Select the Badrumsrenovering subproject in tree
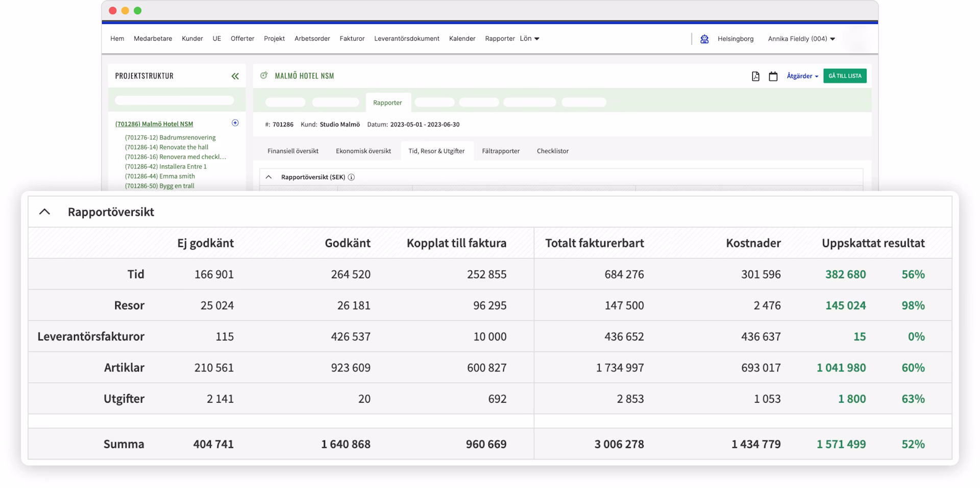 pos(170,138)
